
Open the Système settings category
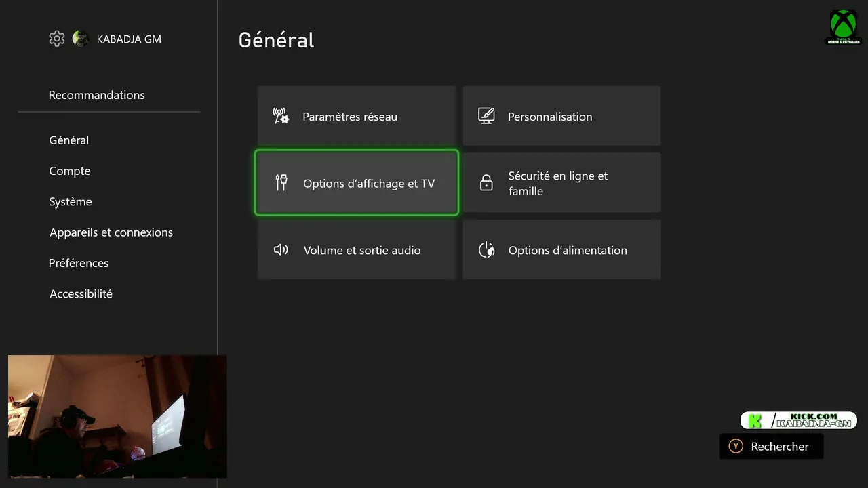71,201
